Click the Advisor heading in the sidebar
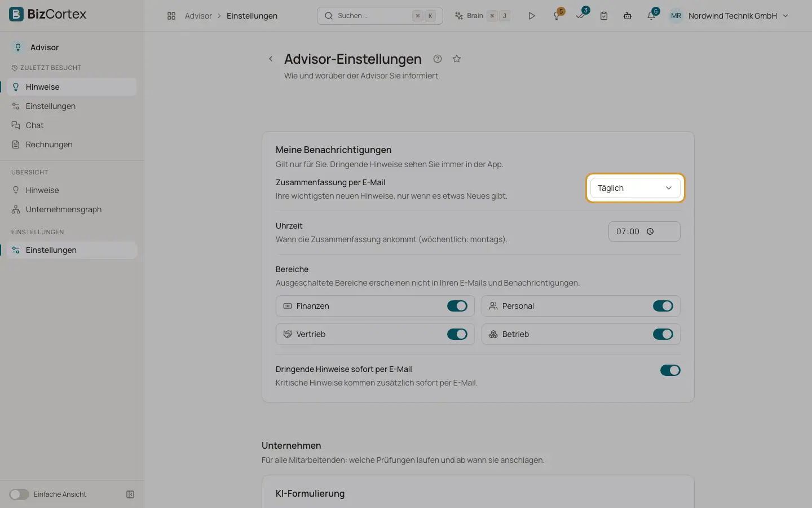 click(45, 47)
